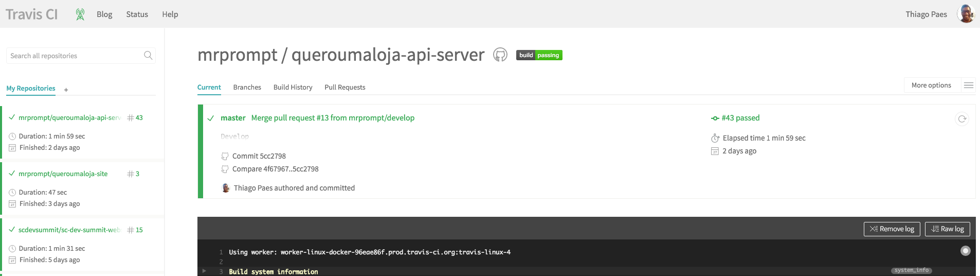Open build #15 in sidebar
980x276 pixels.
click(x=135, y=230)
